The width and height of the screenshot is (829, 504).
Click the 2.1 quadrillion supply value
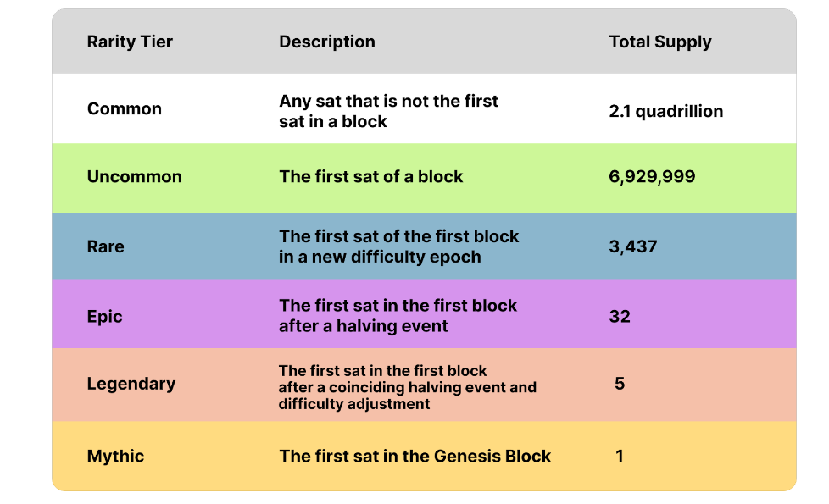point(666,111)
